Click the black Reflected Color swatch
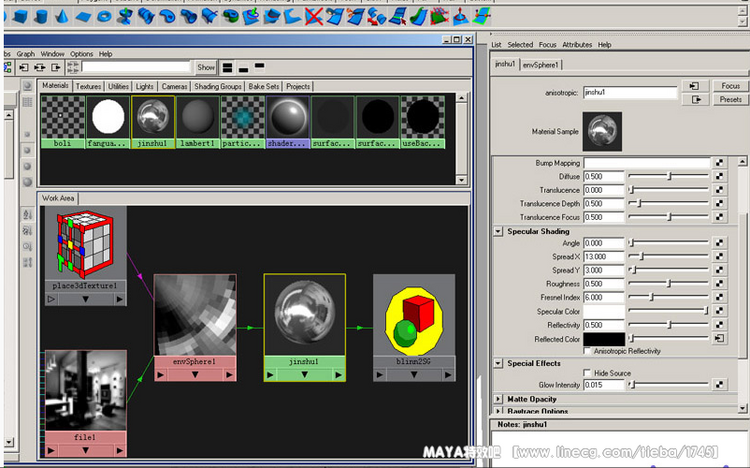 tap(604, 339)
